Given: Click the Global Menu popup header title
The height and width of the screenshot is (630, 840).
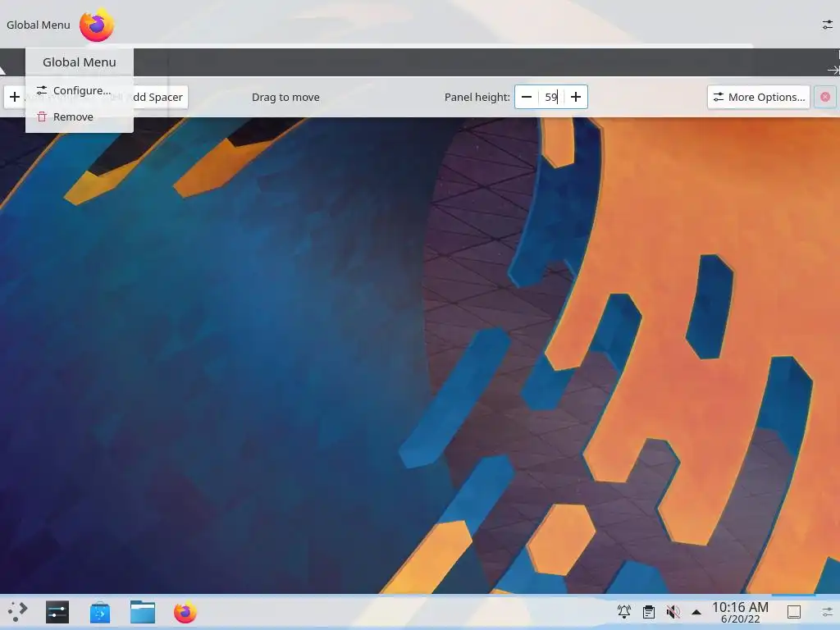Looking at the screenshot, I should point(80,62).
